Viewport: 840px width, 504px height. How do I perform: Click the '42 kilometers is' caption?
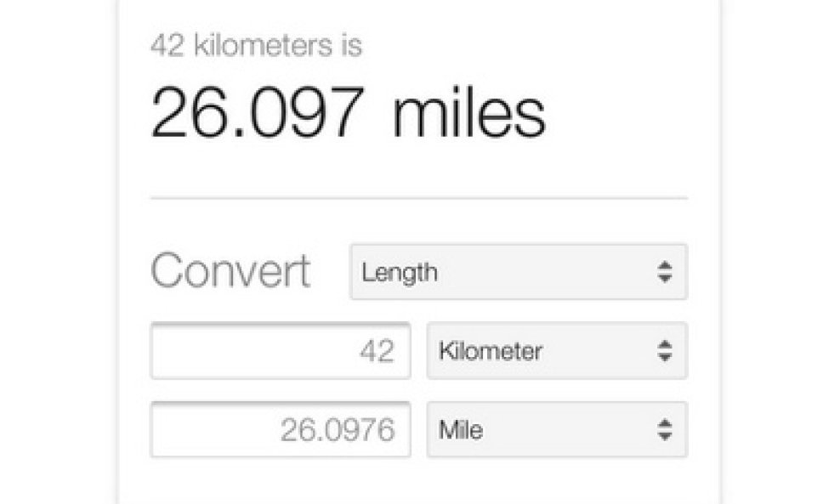(x=256, y=45)
